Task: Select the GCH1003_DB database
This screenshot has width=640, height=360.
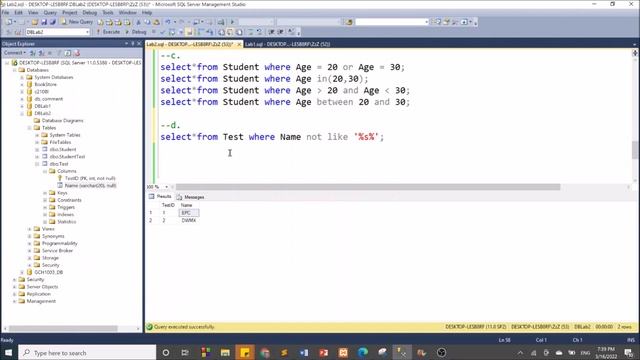Action: (x=49, y=272)
